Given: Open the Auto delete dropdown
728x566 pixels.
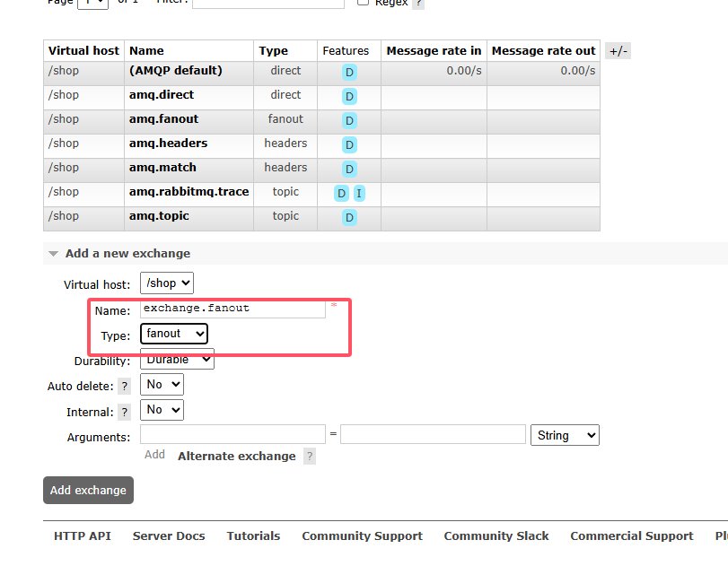Looking at the screenshot, I should point(162,384).
